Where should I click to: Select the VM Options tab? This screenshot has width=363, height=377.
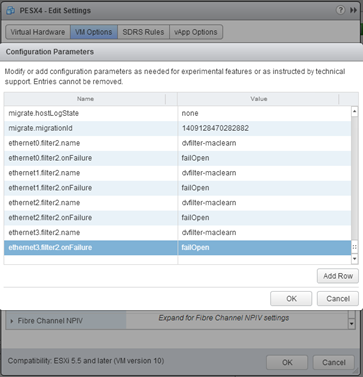pyautogui.click(x=94, y=32)
